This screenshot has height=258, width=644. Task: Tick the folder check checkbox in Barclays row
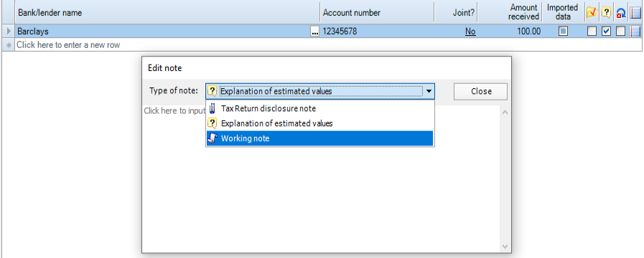pos(592,31)
